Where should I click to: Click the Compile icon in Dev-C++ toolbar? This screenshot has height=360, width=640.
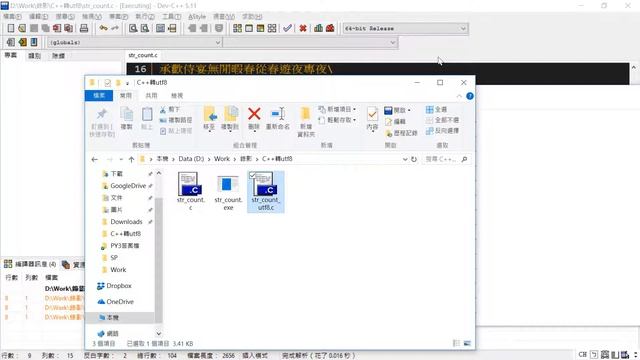pyautogui.click(x=237, y=28)
